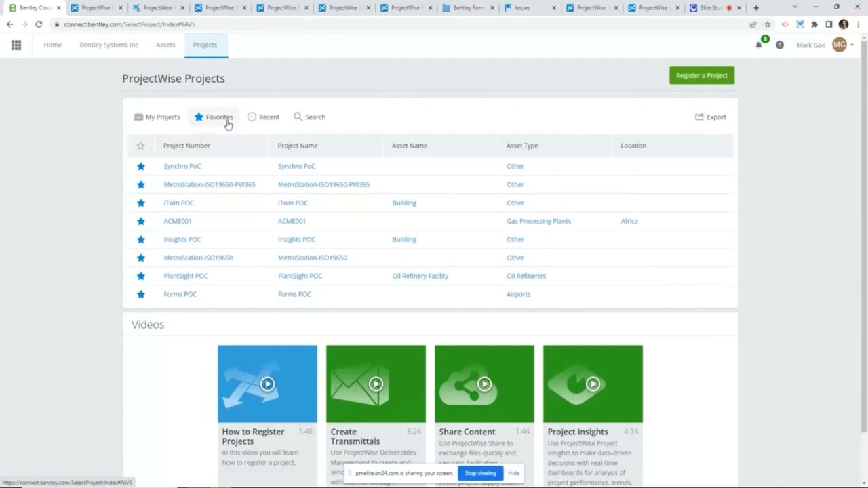Image resolution: width=868 pixels, height=488 pixels.
Task: Select the Favorites tab
Action: click(x=213, y=117)
